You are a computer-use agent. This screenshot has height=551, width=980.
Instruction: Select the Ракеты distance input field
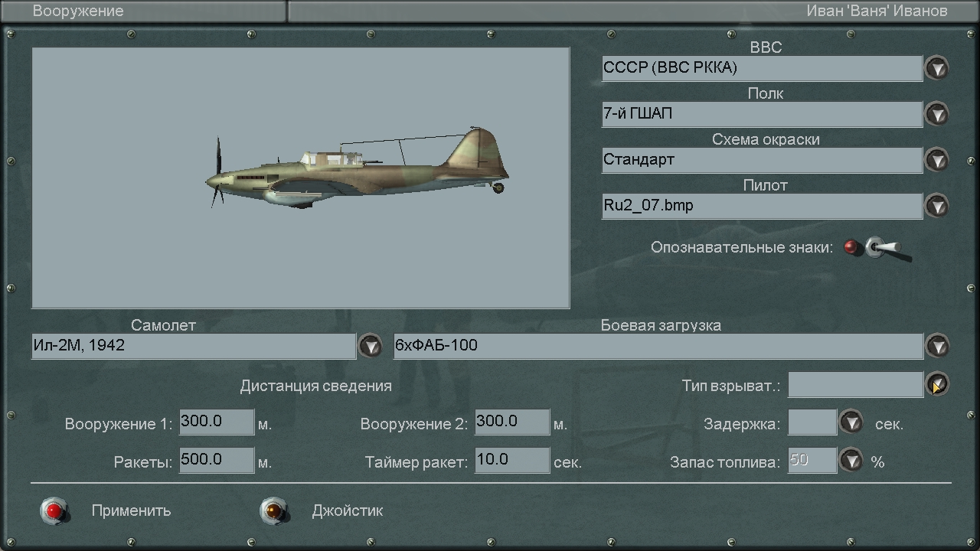217,461
